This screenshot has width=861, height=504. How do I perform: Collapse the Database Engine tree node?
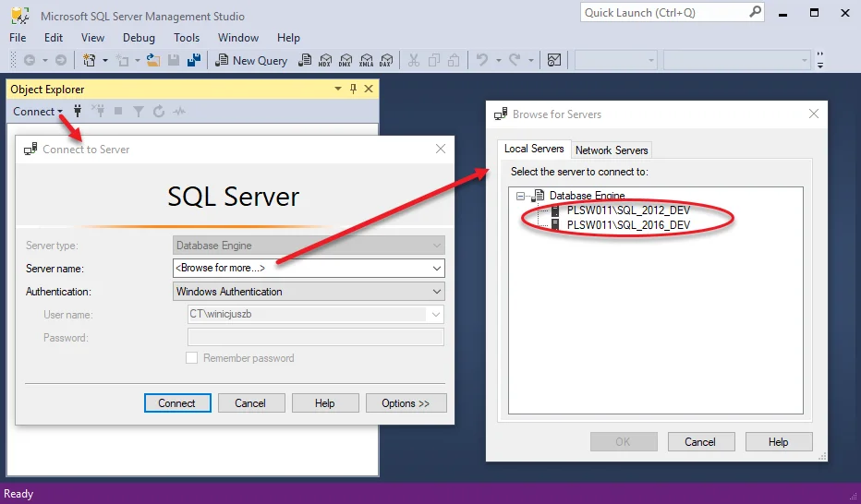(x=520, y=196)
